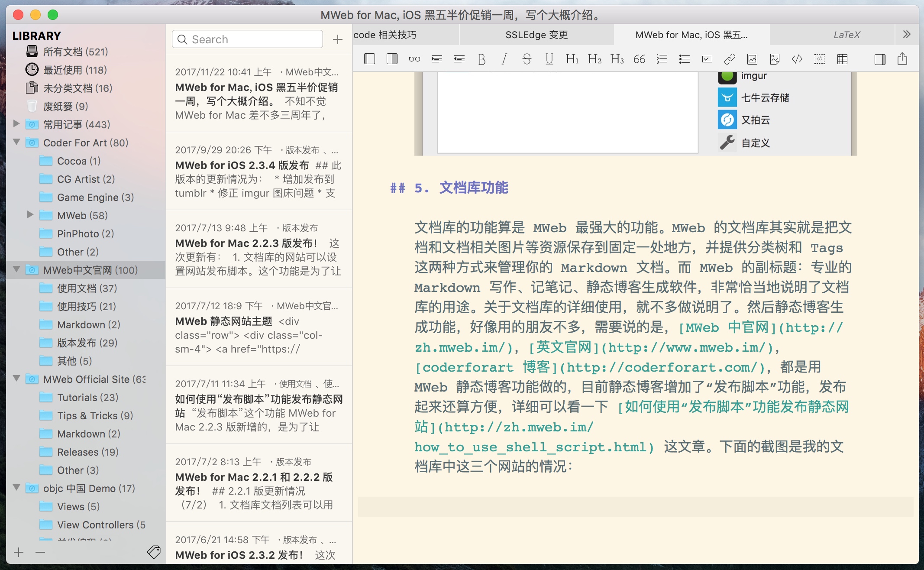Add new document with plus button

click(337, 39)
